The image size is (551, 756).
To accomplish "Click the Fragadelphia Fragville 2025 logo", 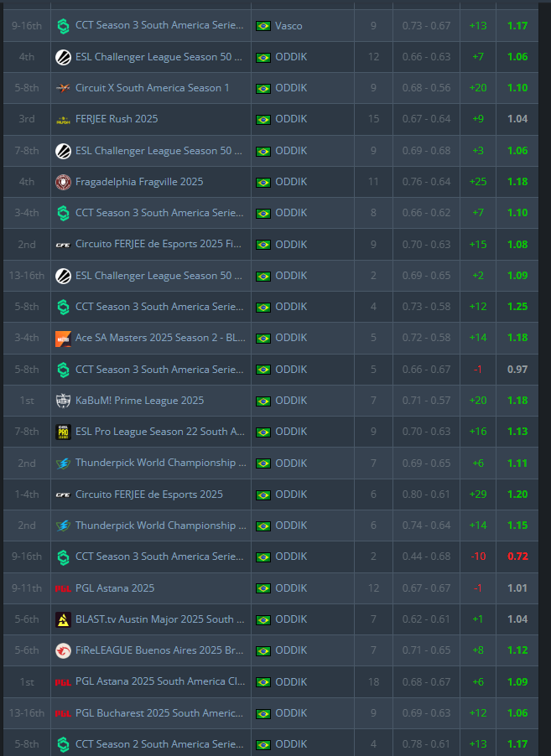I will [63, 182].
